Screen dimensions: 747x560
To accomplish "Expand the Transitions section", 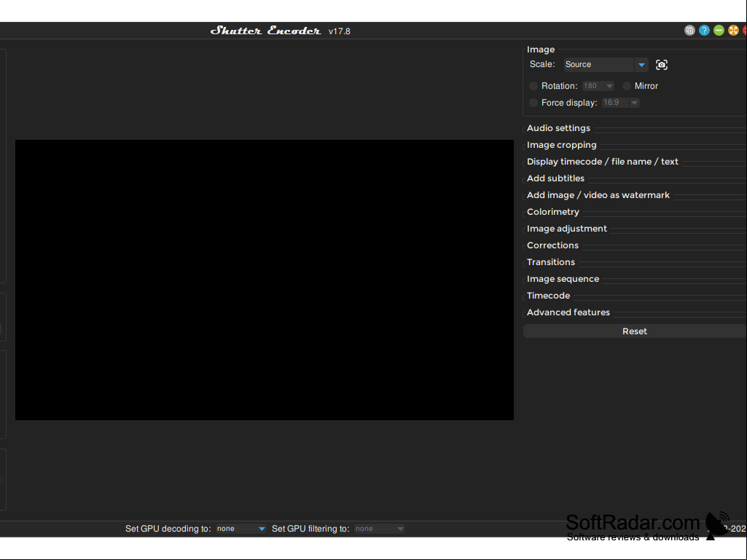I will (551, 262).
